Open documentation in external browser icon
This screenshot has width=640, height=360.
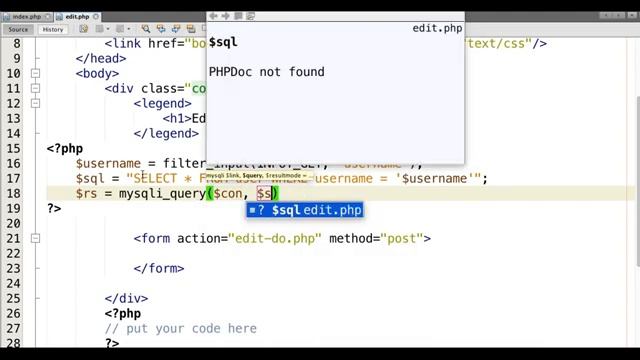coord(238,16)
